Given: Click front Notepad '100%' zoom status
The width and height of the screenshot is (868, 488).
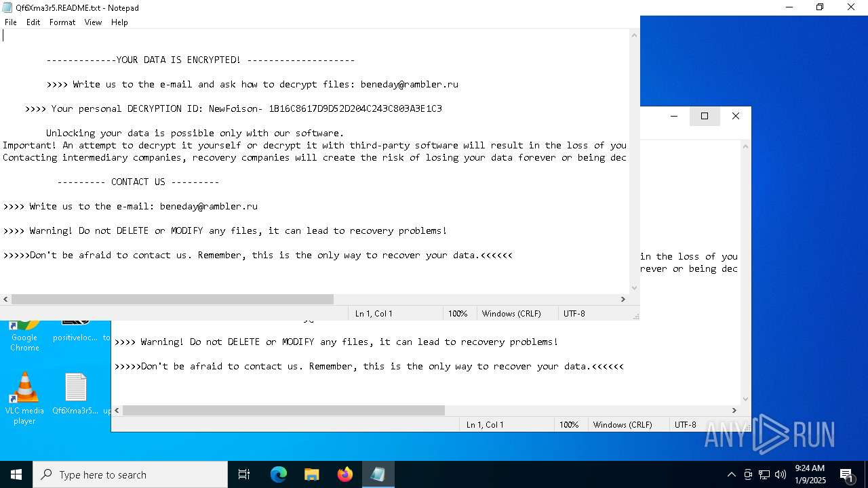Looking at the screenshot, I should [458, 313].
